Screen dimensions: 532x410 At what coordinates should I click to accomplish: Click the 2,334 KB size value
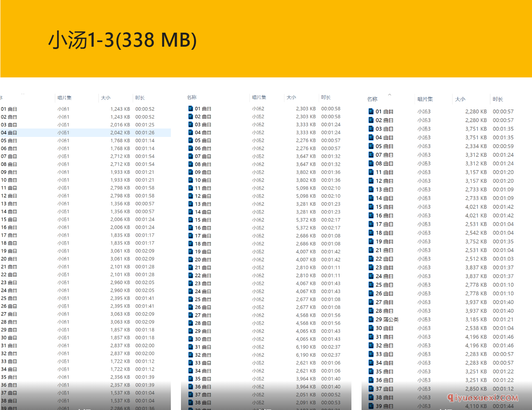476,146
